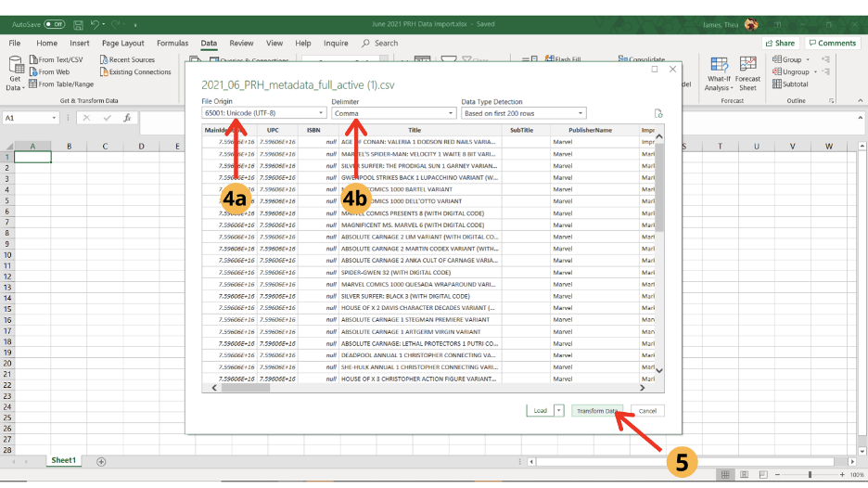
Task: Click Forecast Sheet
Action: 747,73
